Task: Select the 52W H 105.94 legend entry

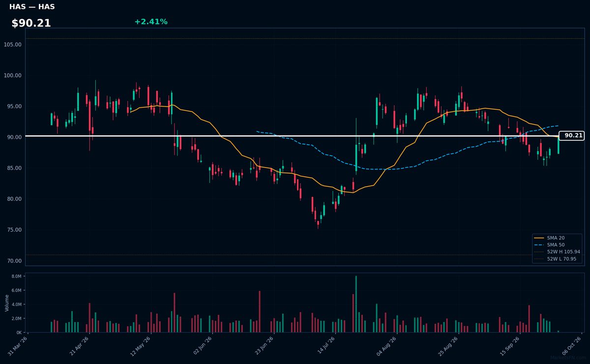Action: click(557, 252)
